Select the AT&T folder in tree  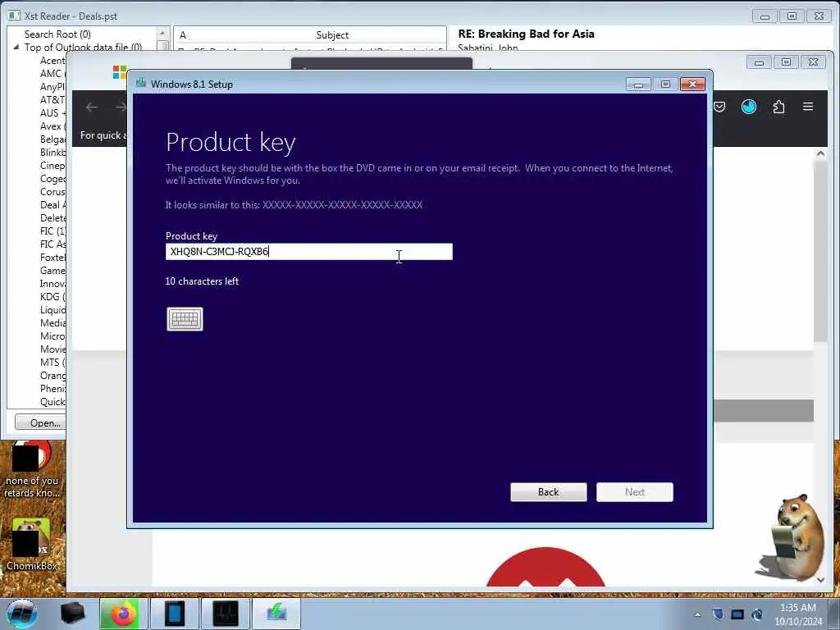[x=52, y=100]
